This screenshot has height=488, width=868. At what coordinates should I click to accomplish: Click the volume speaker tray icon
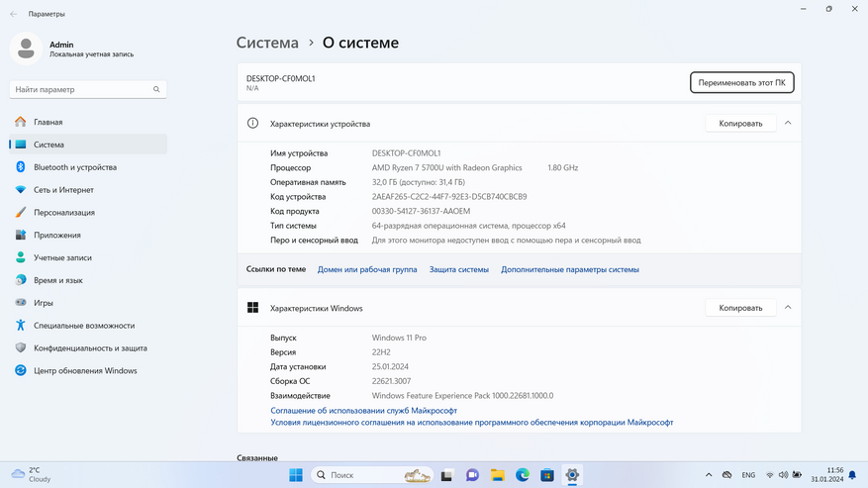click(x=783, y=475)
